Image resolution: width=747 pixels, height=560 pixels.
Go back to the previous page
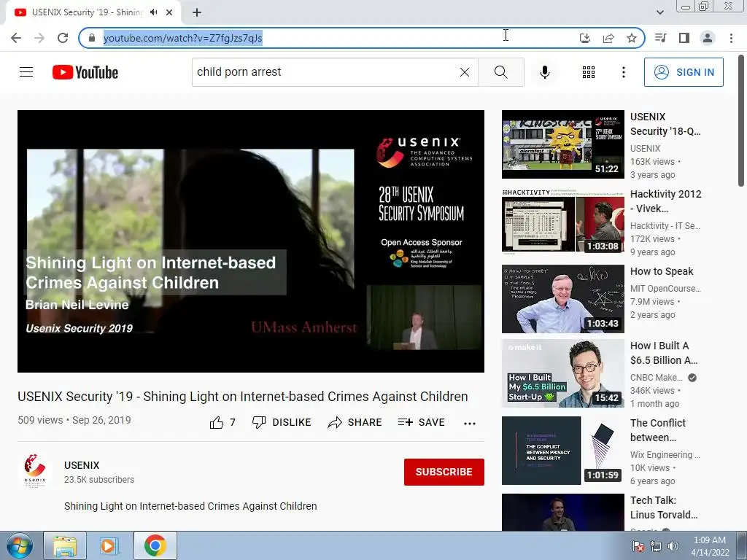16,38
